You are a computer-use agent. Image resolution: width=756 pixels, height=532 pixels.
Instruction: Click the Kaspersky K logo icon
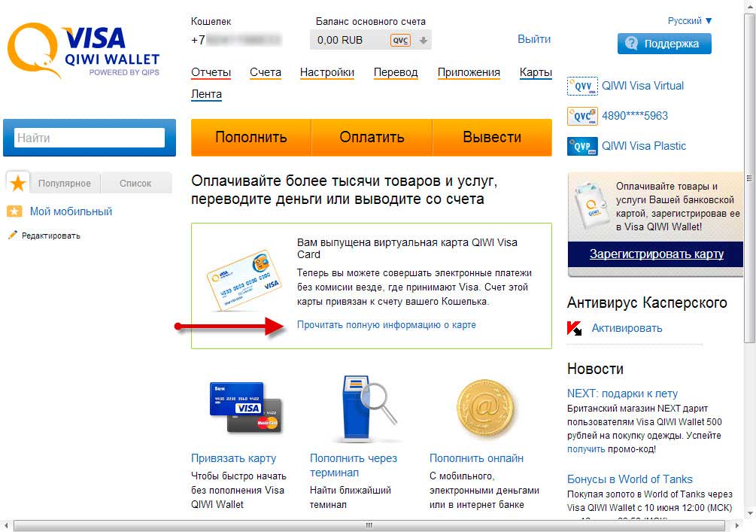(x=574, y=329)
